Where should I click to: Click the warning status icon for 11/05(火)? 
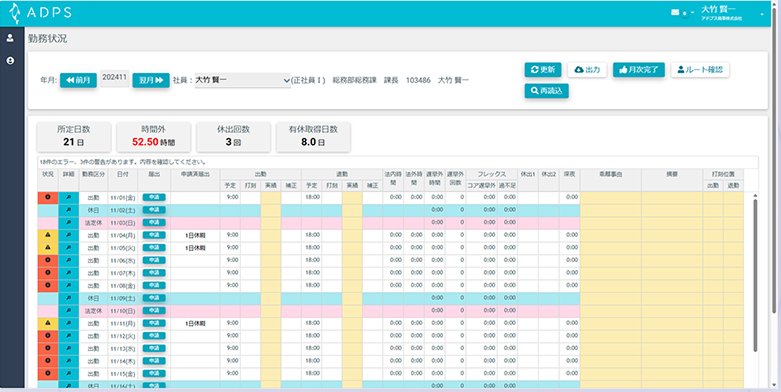(x=48, y=248)
